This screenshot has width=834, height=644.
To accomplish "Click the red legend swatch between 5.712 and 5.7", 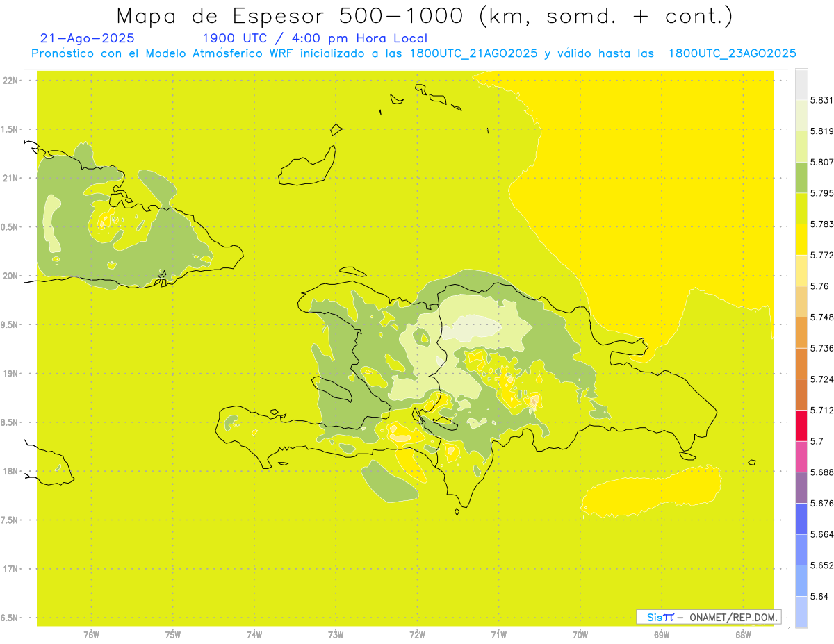I will click(x=801, y=425).
